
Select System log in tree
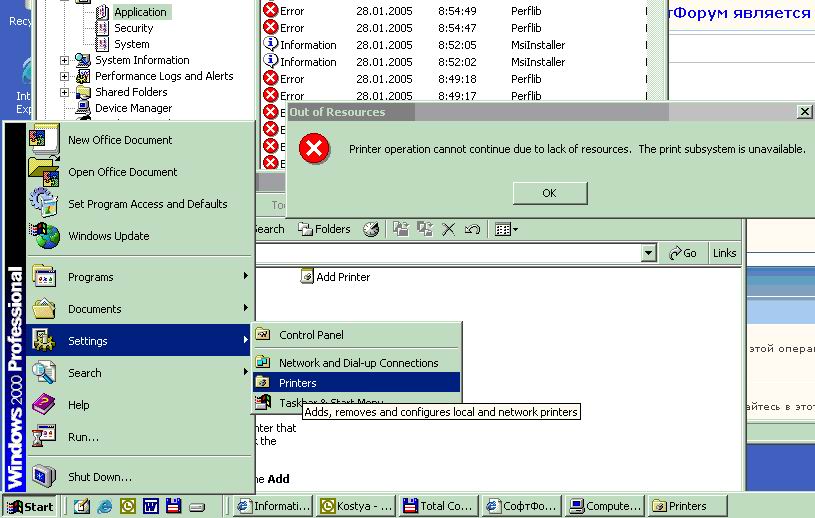coord(132,44)
